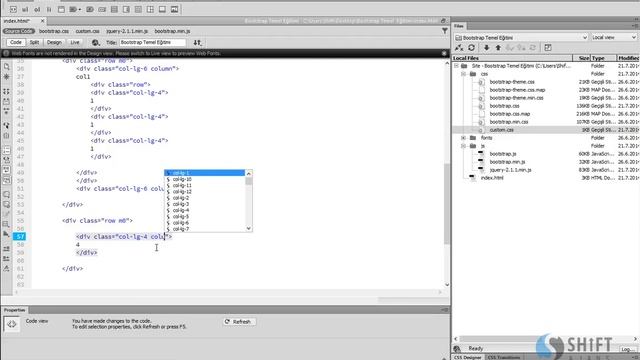Image resolution: width=640 pixels, height=360 pixels.
Task: Click the Files panel horizontal scrollbar
Action: click(545, 339)
